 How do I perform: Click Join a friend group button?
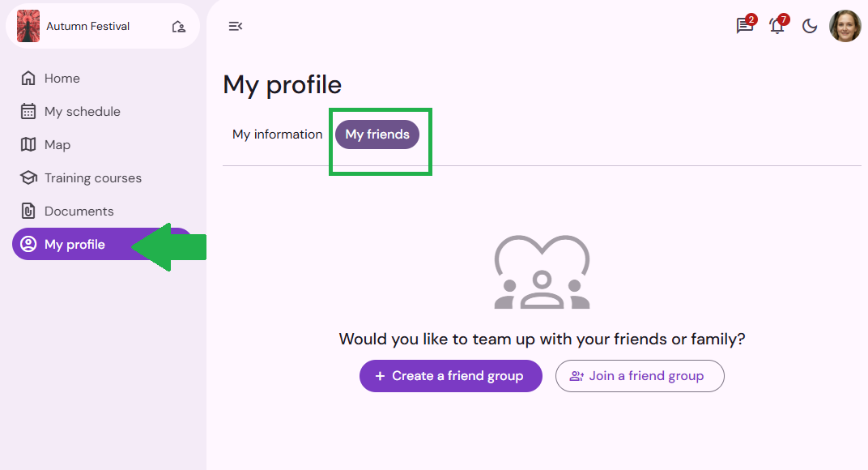[x=640, y=376]
